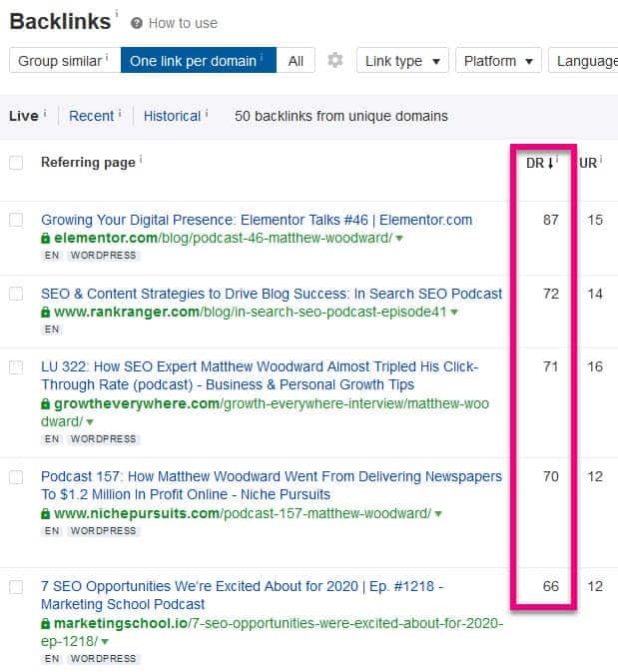Open Podcast 157 Niche Pursuits link
The height and width of the screenshot is (672, 618).
click(x=272, y=485)
